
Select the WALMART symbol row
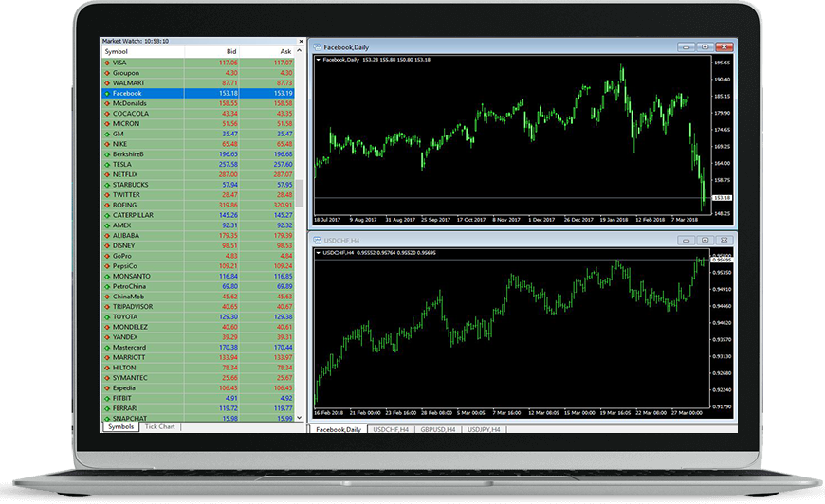click(x=197, y=83)
